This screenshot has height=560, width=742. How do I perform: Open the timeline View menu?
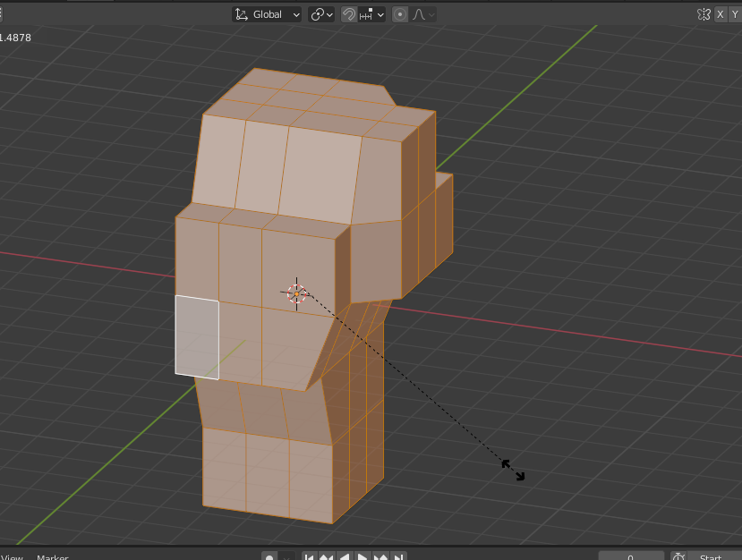(x=12, y=557)
